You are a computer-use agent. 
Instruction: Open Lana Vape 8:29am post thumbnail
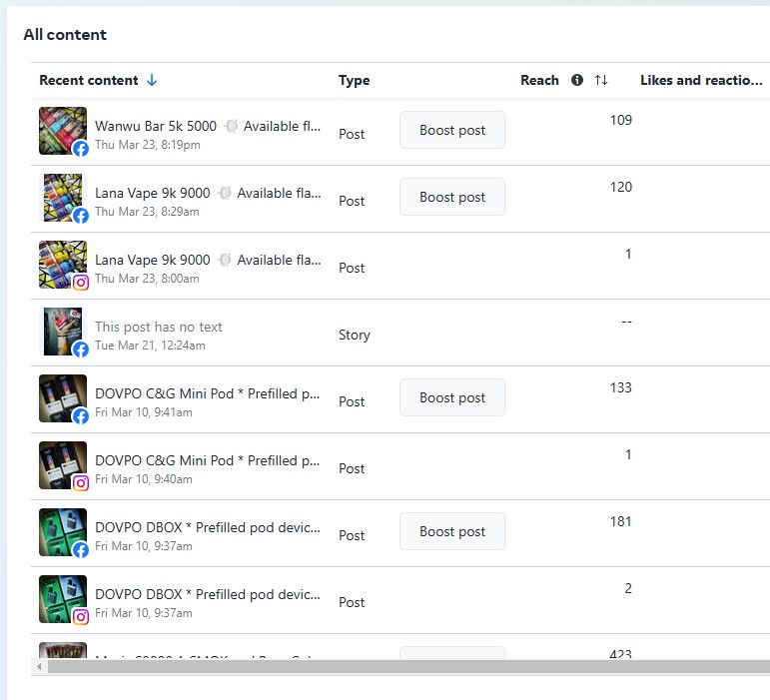(63, 198)
